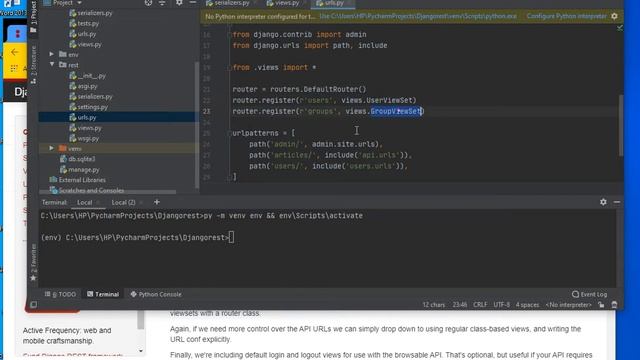Click the terminal command prompt input
Screen dimensions: 640x360
click(x=231, y=237)
